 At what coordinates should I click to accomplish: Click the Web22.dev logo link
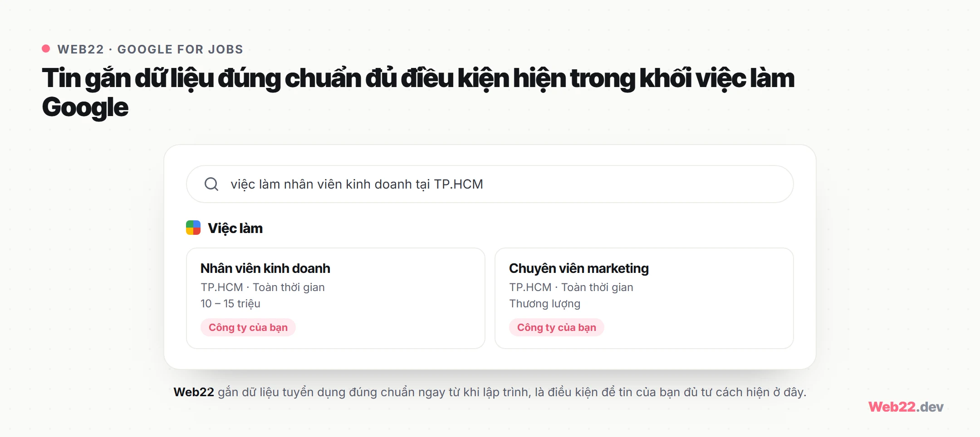pyautogui.click(x=906, y=407)
